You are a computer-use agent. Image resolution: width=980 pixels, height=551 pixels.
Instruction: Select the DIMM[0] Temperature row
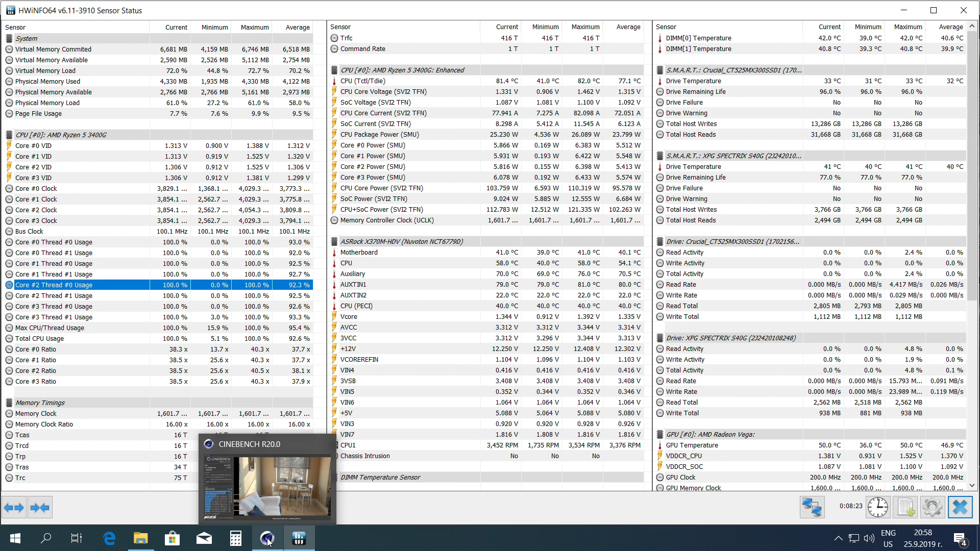coord(811,38)
